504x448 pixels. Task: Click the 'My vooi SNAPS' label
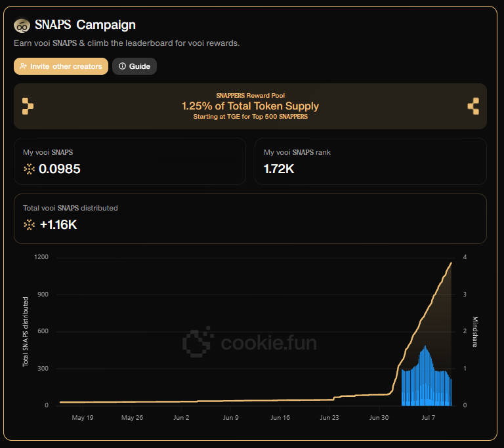point(48,152)
